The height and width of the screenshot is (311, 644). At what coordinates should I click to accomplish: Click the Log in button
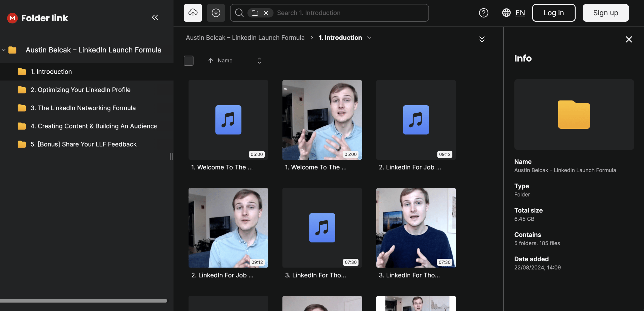tap(553, 13)
